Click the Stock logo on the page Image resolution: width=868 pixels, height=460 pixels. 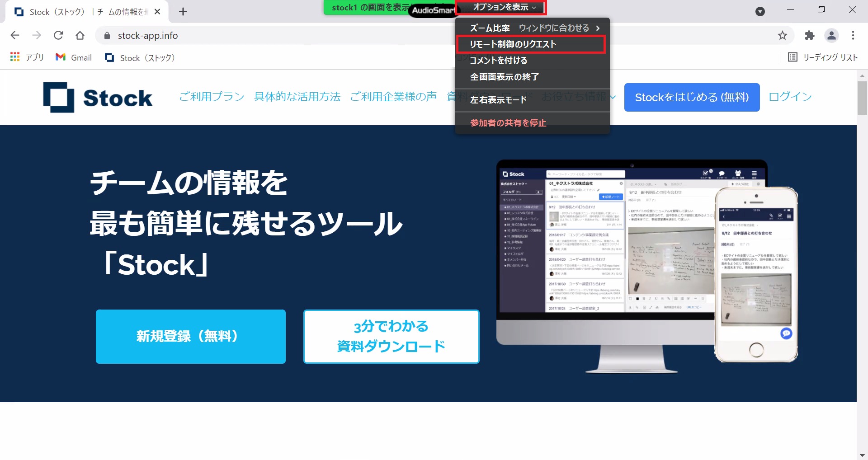97,97
